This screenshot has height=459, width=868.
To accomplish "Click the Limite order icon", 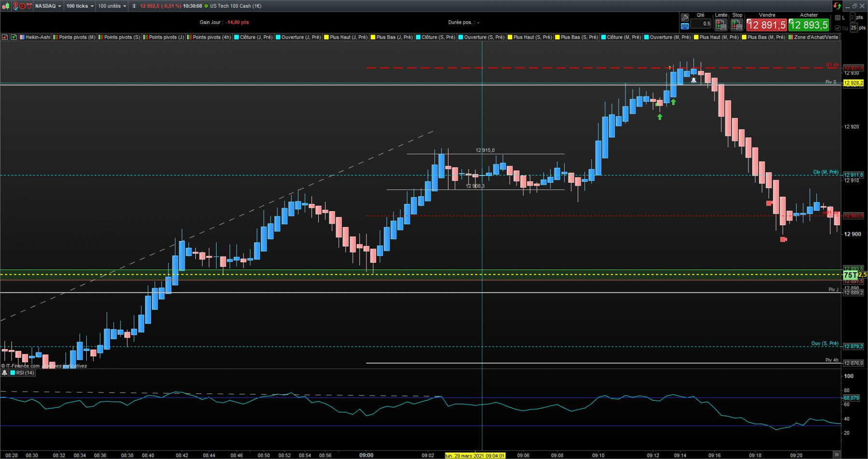I will click(x=721, y=24).
